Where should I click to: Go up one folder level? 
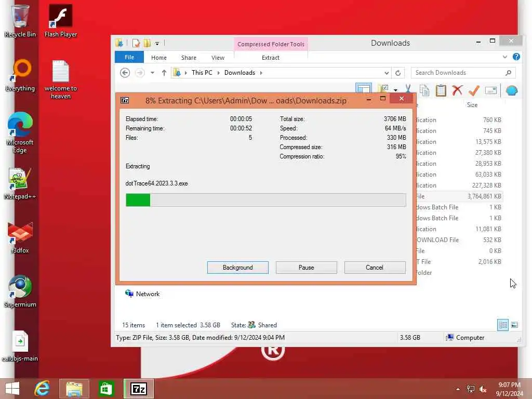point(164,73)
